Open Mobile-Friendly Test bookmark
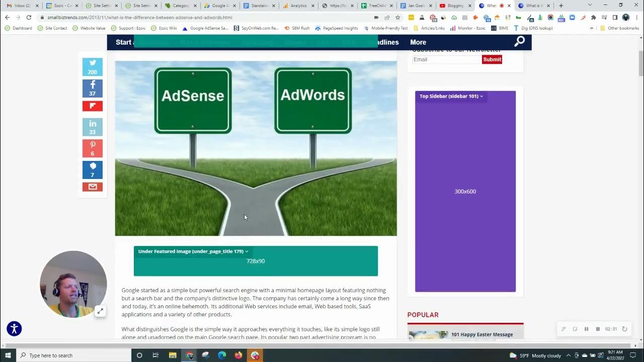The height and width of the screenshot is (362, 644). 386,28
